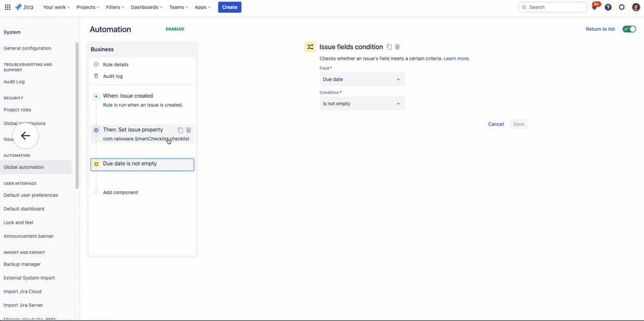Open the Learn more link

[456, 59]
